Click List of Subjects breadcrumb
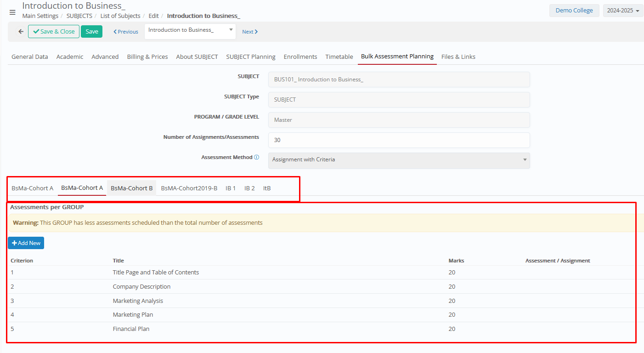 tap(120, 16)
